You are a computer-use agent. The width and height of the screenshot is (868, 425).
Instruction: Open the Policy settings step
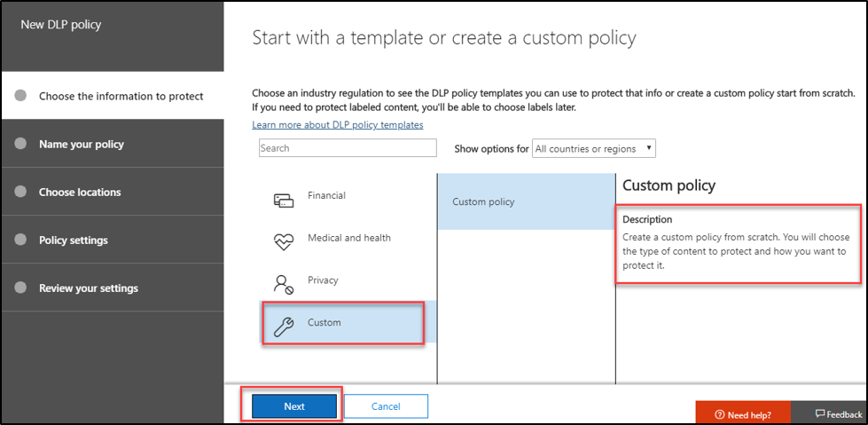click(73, 240)
